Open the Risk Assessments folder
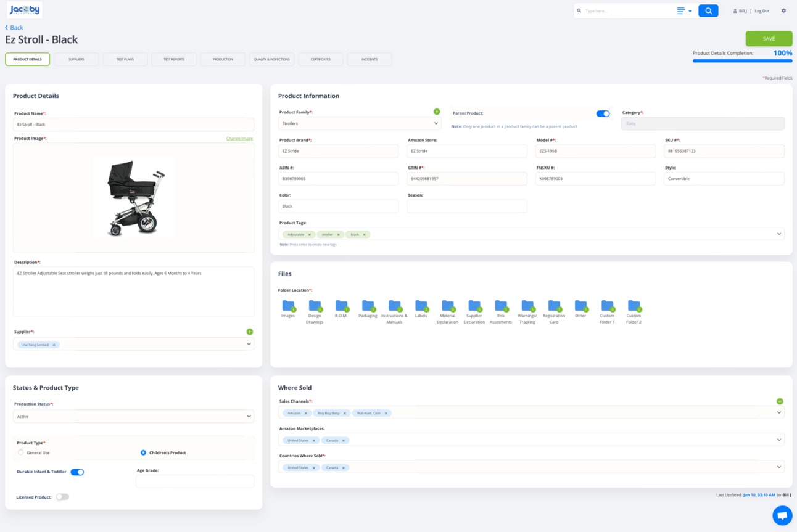Screen dimensions: 797x532 tap(500, 306)
